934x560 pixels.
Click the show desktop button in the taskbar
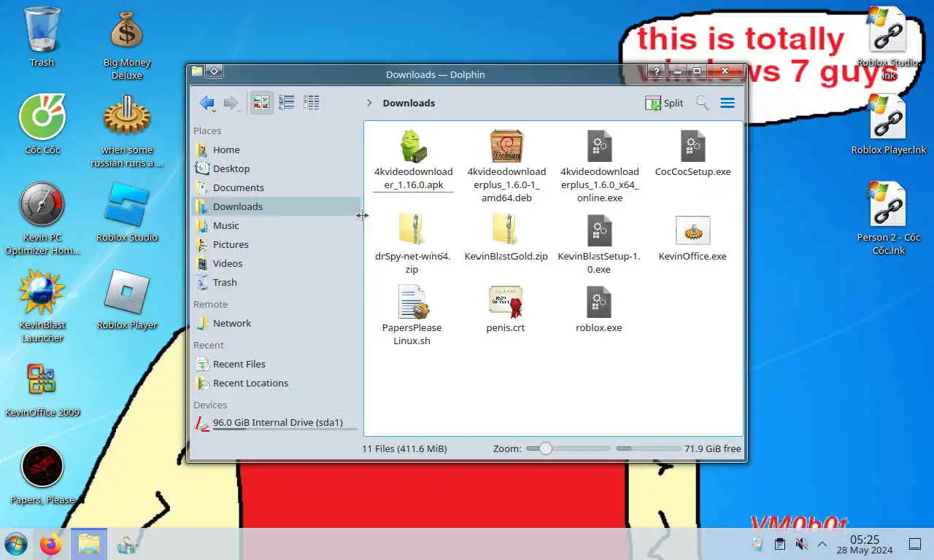[x=914, y=544]
